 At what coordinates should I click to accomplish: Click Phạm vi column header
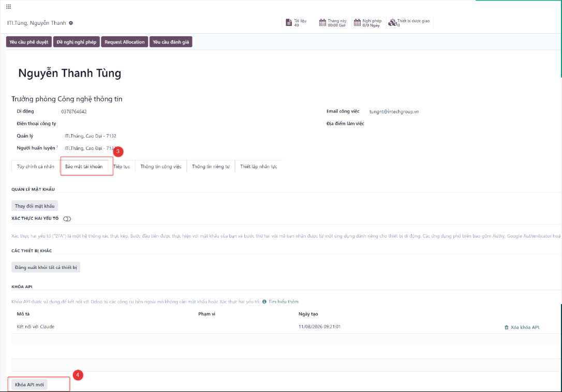[207, 314]
